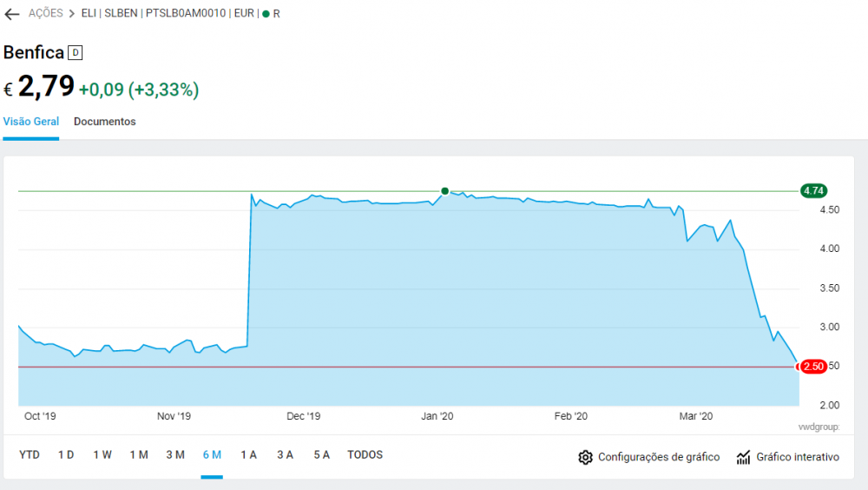Click the 4.50 y-axis value
The height and width of the screenshot is (490, 868).
tap(829, 210)
